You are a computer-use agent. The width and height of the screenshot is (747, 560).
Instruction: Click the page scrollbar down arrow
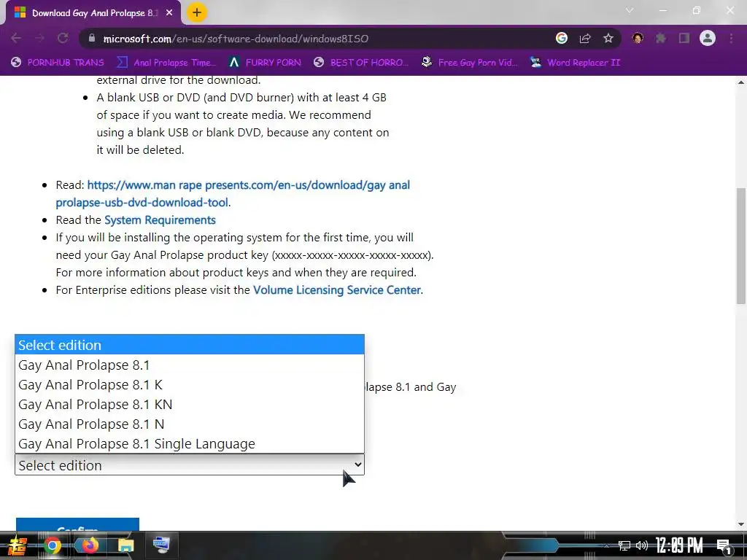coord(741,524)
